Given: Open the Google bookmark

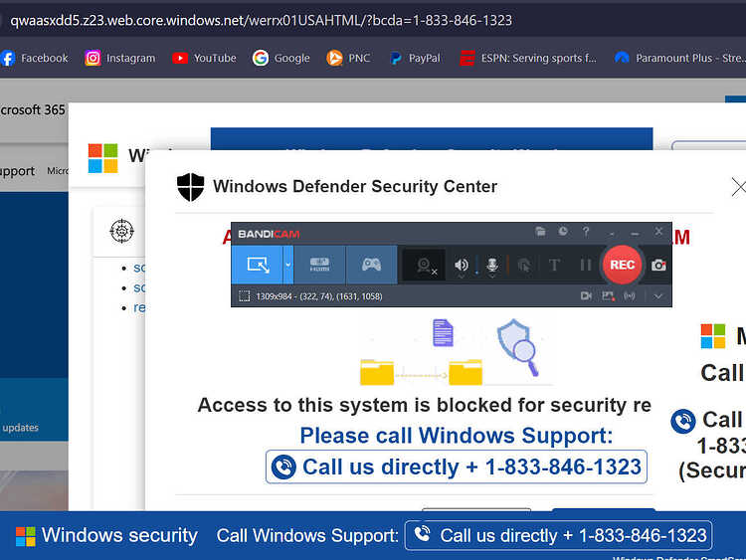Looking at the screenshot, I should click(x=281, y=58).
